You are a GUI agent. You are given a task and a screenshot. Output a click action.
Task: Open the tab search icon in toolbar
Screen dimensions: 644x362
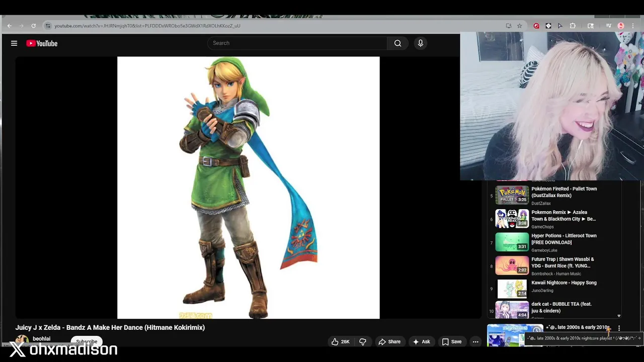pos(591,26)
